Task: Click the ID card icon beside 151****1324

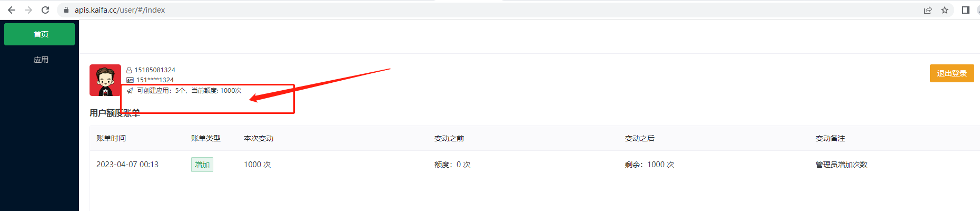Action: 130,80
